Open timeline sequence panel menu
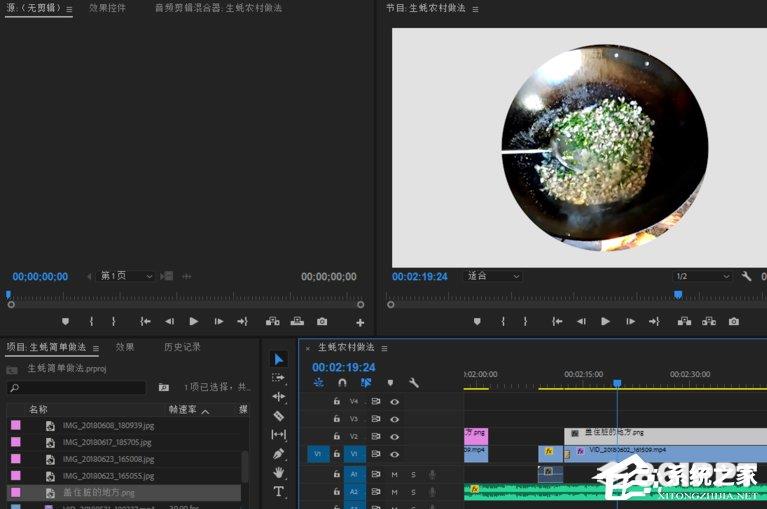 384,349
